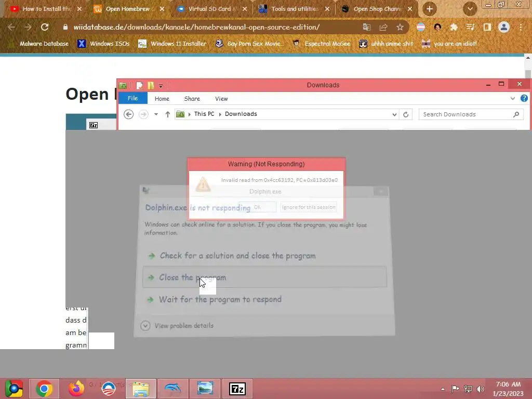This screenshot has width=532, height=399.
Task: Open the Chrome taskbar icon
Action: click(44, 389)
